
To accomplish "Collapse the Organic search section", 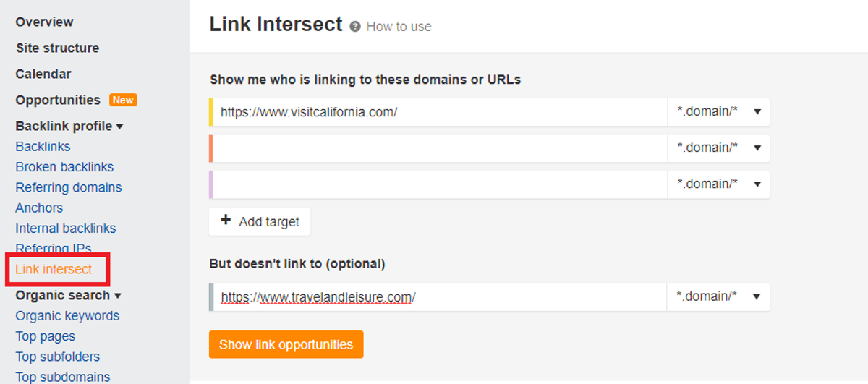I will (69, 295).
